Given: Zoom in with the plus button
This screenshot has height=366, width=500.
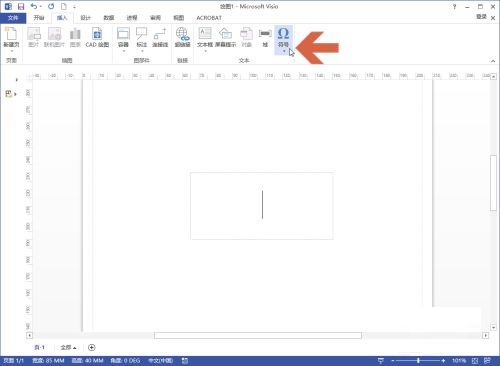Looking at the screenshot, I should coord(443,361).
